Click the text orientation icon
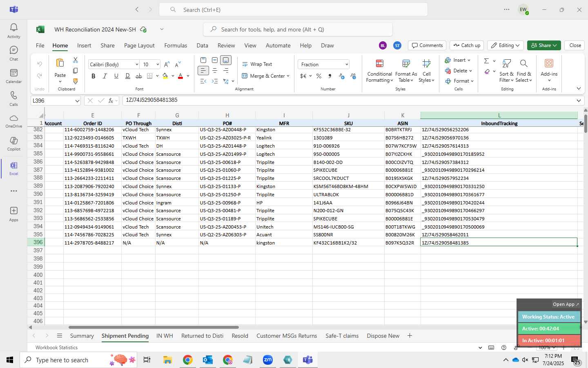 click(226, 81)
